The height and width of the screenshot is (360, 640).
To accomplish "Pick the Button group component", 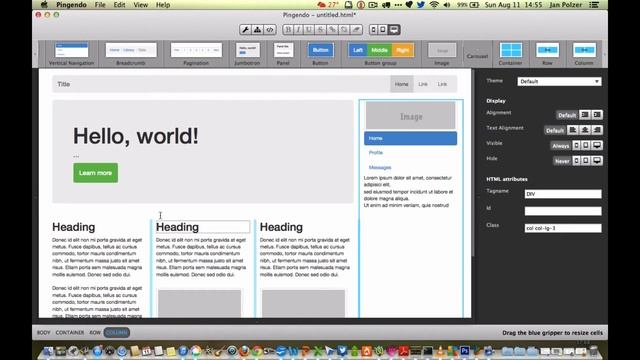I will click(x=381, y=54).
